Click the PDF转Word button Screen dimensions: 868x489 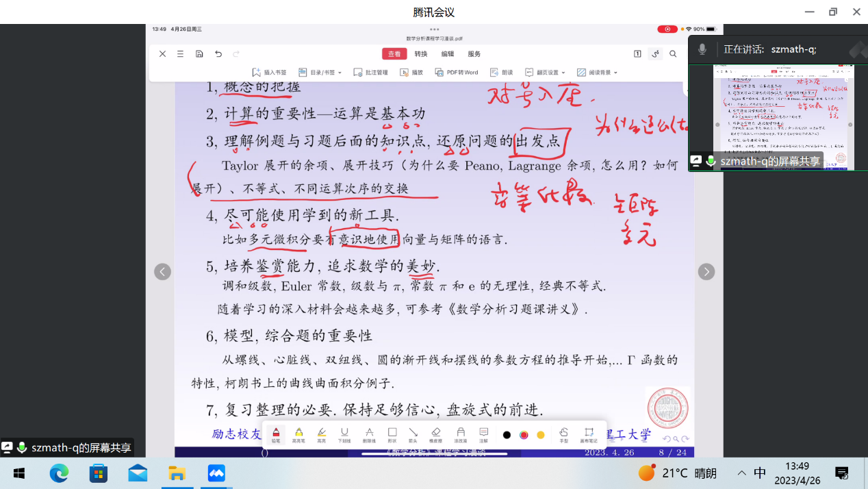coord(457,73)
